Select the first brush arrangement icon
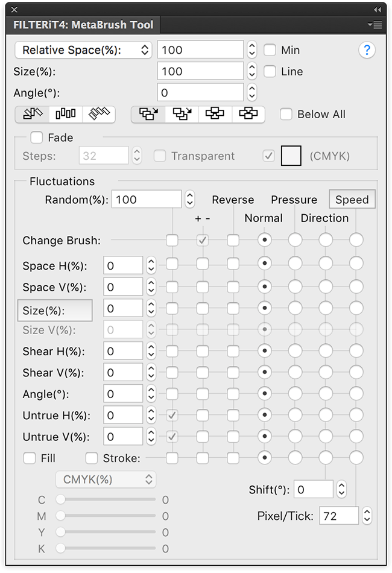 (33, 115)
